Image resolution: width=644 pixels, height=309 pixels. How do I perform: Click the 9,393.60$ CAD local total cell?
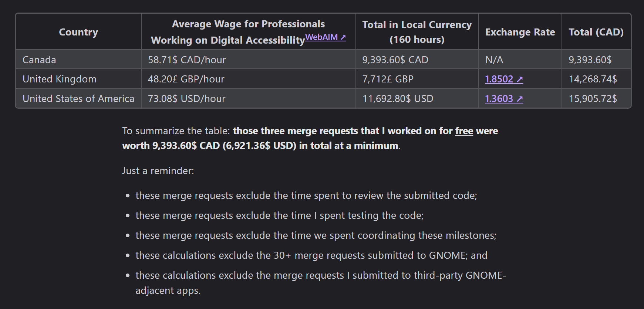point(417,60)
